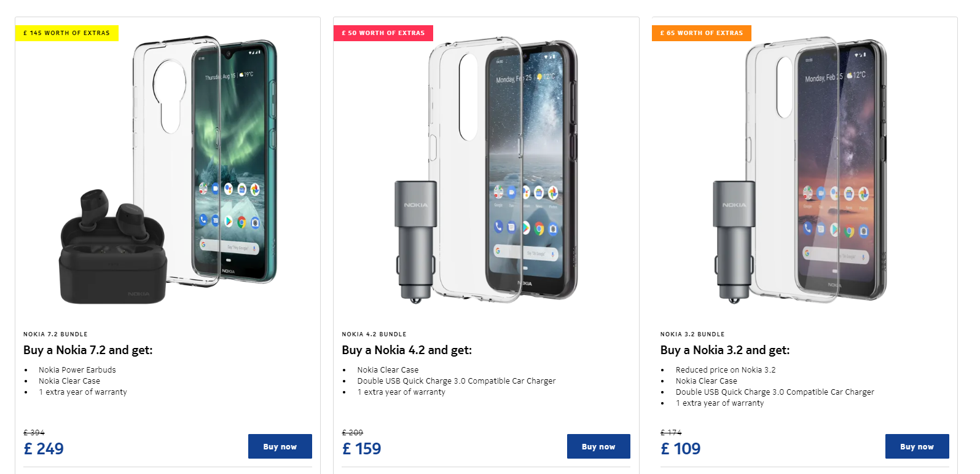Click the car charger in 3.2 bundle

[734, 240]
